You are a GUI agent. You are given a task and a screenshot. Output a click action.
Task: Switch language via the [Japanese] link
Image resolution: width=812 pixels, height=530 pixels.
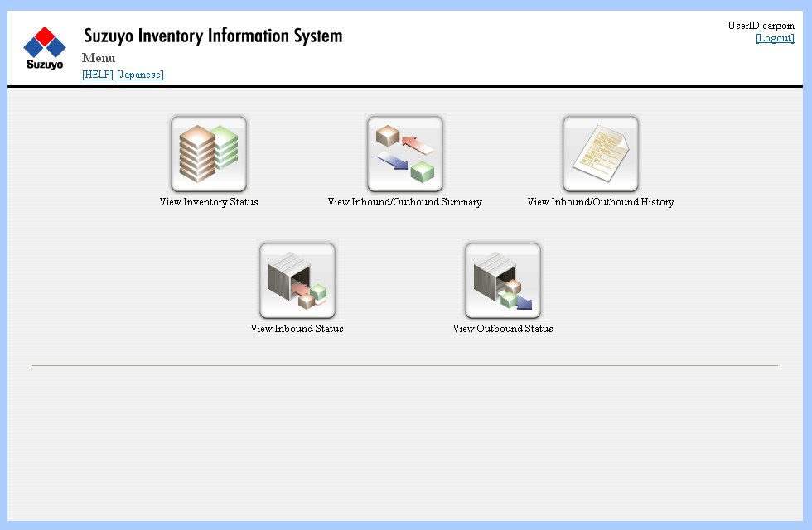click(x=140, y=75)
